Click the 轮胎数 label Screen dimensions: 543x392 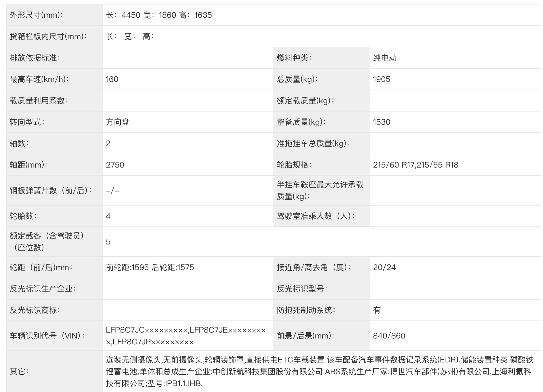click(23, 216)
